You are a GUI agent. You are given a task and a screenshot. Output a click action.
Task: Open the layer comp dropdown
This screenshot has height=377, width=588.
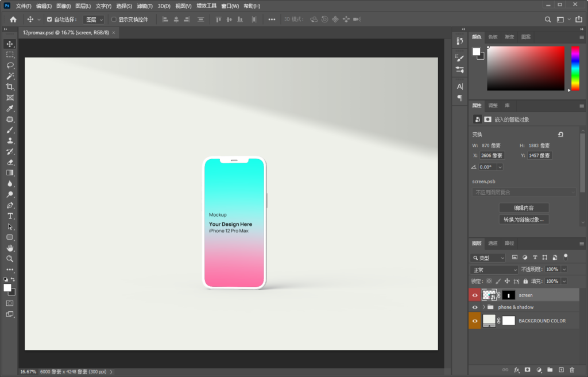pos(524,193)
